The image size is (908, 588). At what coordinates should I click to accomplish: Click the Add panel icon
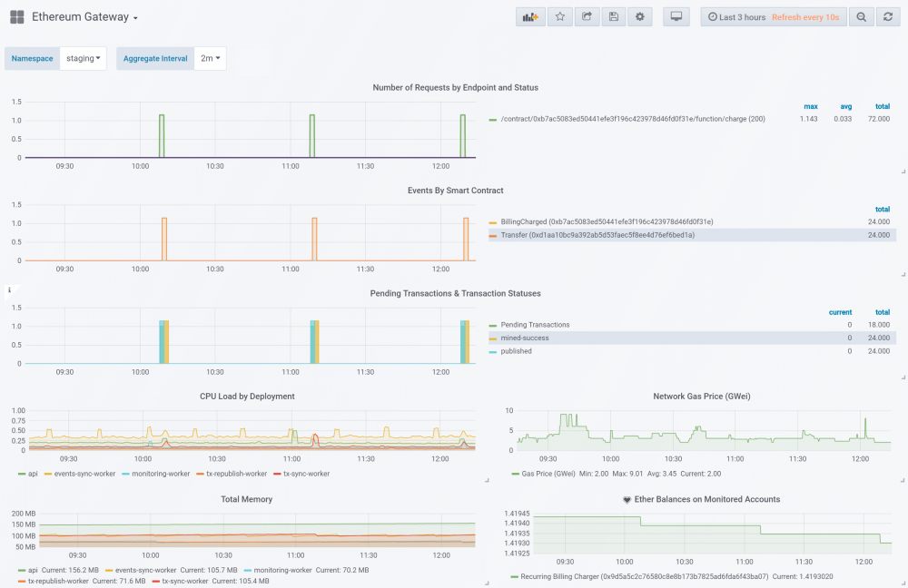point(530,16)
